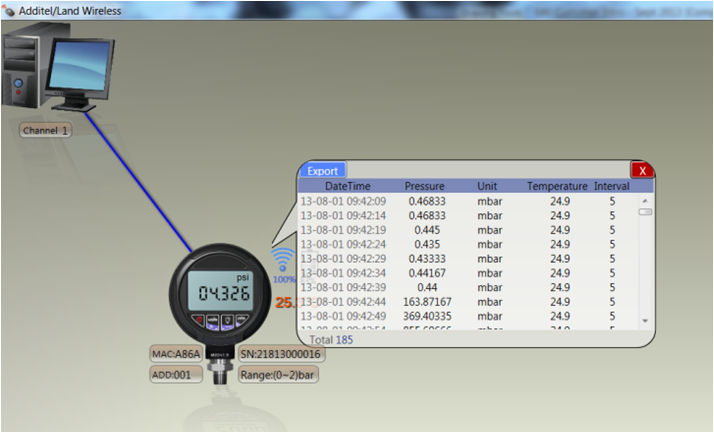
Task: Close the data log popup
Action: click(643, 170)
